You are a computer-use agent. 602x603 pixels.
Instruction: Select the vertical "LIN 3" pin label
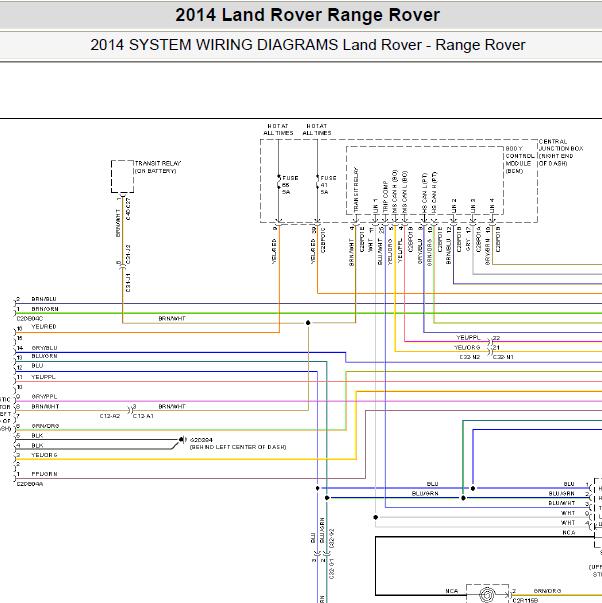click(473, 206)
